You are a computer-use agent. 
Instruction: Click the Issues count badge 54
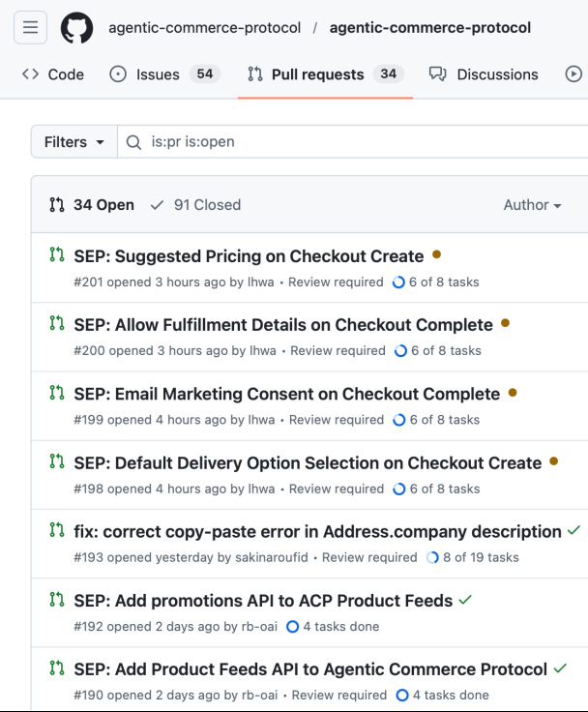pyautogui.click(x=205, y=74)
